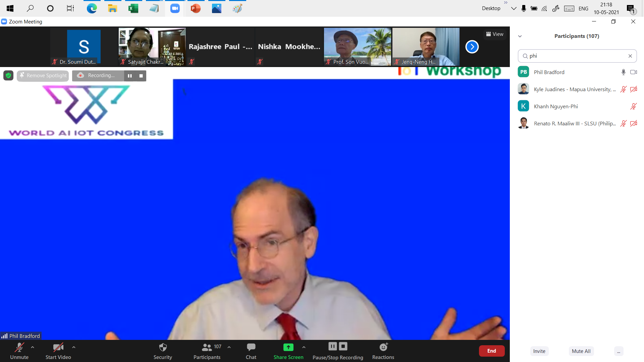
Task: Open Photos app from taskbar
Action: (217, 8)
